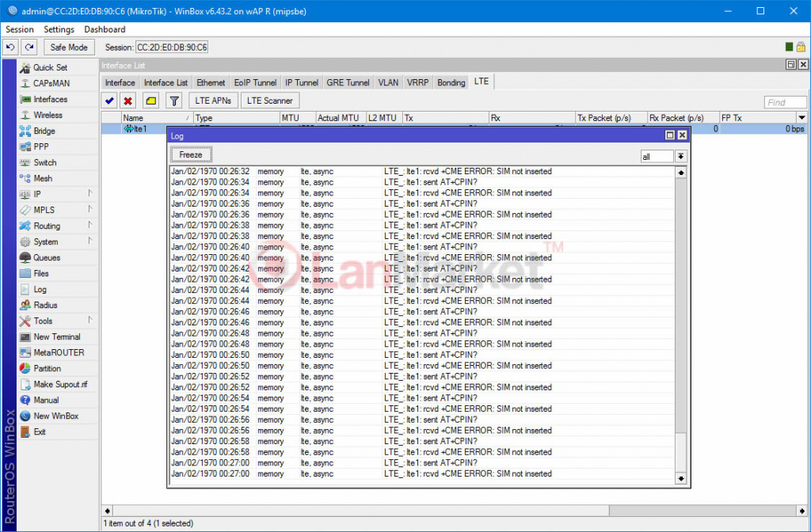Open the Settings menu
This screenshot has width=811, height=532.
[x=59, y=29]
